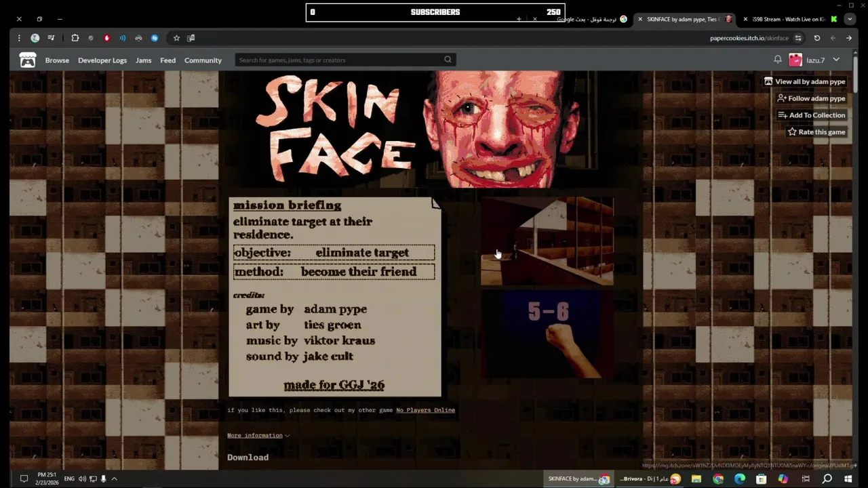Image resolution: width=868 pixels, height=488 pixels.
Task: Open the Chrome three-dot menu
Action: click(x=19, y=38)
